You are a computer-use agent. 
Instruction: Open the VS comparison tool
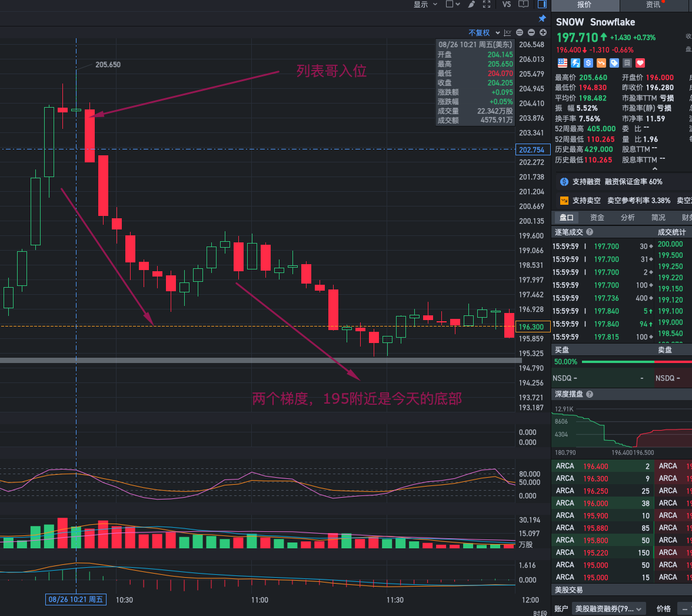[x=506, y=5]
